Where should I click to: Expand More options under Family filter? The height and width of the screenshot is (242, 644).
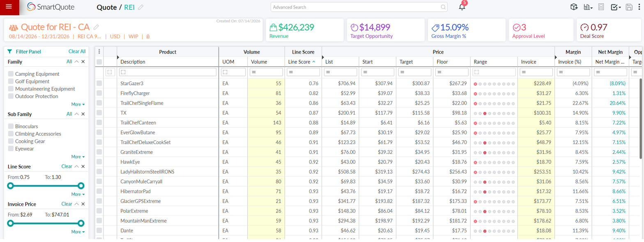(x=78, y=104)
